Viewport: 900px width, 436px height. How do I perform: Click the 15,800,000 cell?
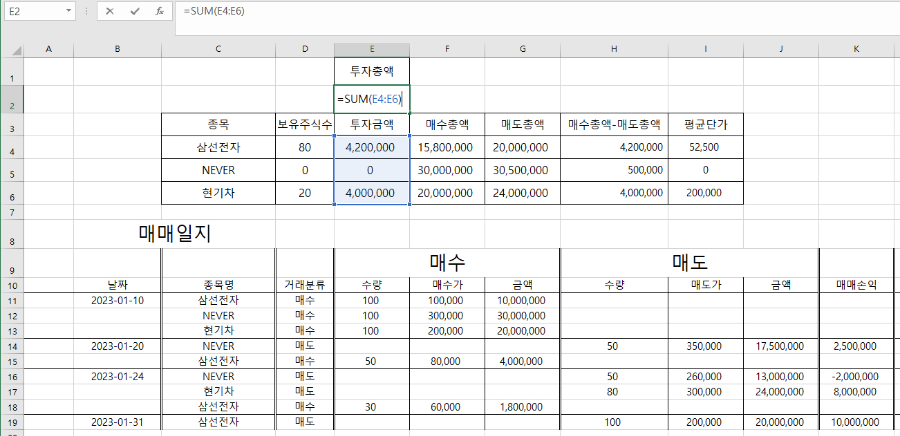pyautogui.click(x=447, y=147)
